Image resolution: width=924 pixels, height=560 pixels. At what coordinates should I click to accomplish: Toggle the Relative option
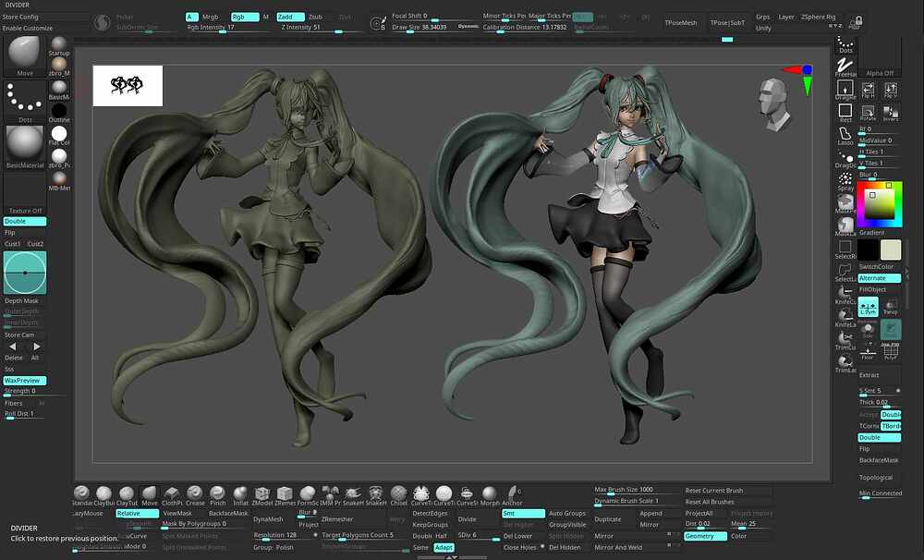coord(137,514)
